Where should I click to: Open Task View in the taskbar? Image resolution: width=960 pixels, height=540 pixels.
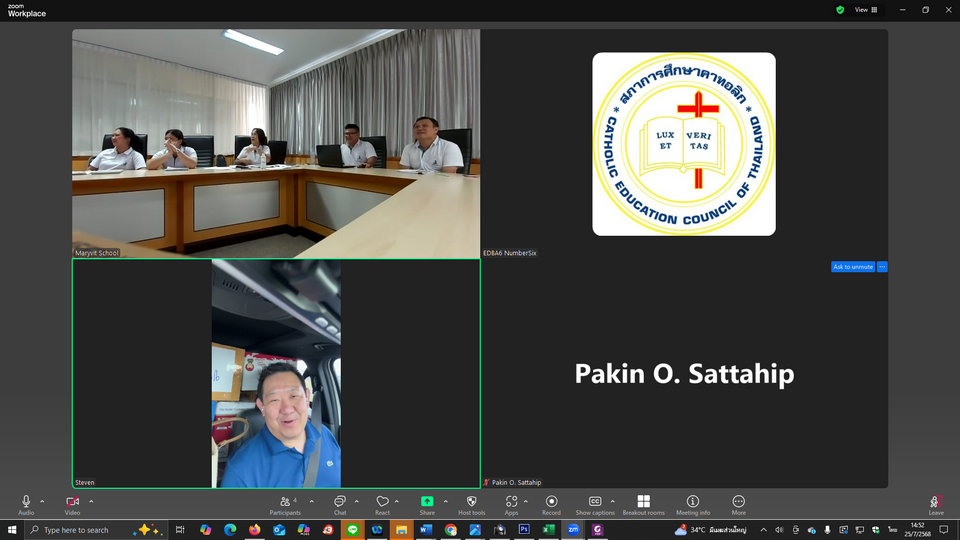pyautogui.click(x=180, y=530)
